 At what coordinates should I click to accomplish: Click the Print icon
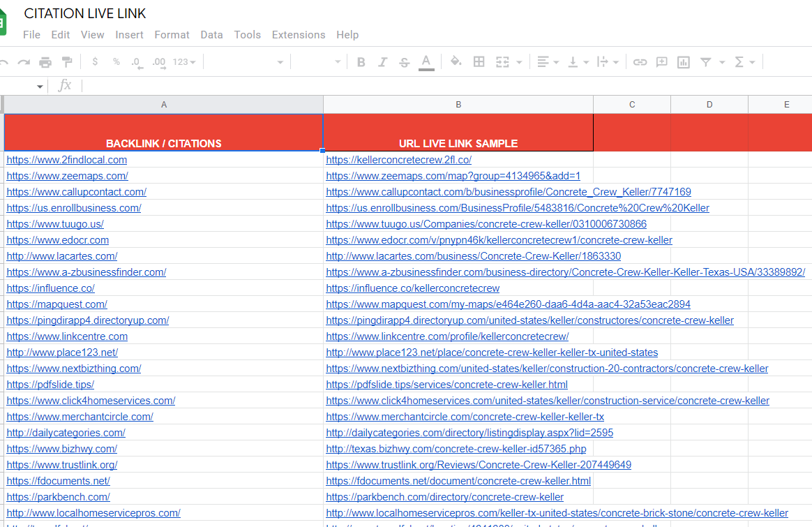tap(45, 62)
